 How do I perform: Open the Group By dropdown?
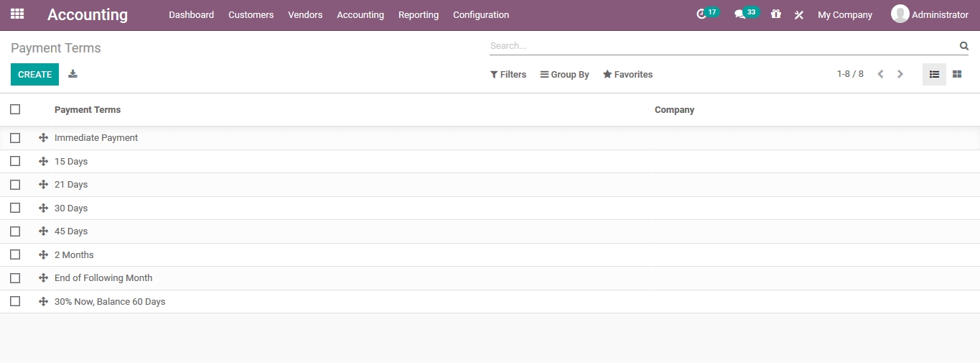pos(564,75)
